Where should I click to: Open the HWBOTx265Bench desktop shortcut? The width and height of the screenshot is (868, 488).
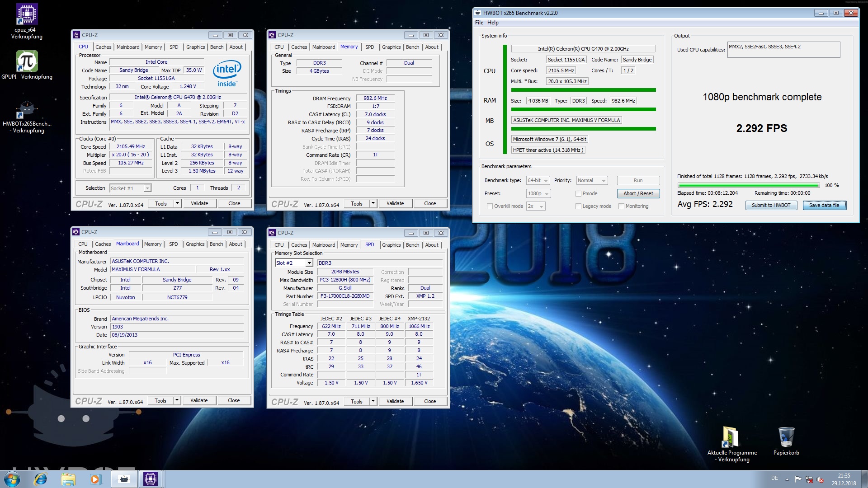[x=27, y=117]
